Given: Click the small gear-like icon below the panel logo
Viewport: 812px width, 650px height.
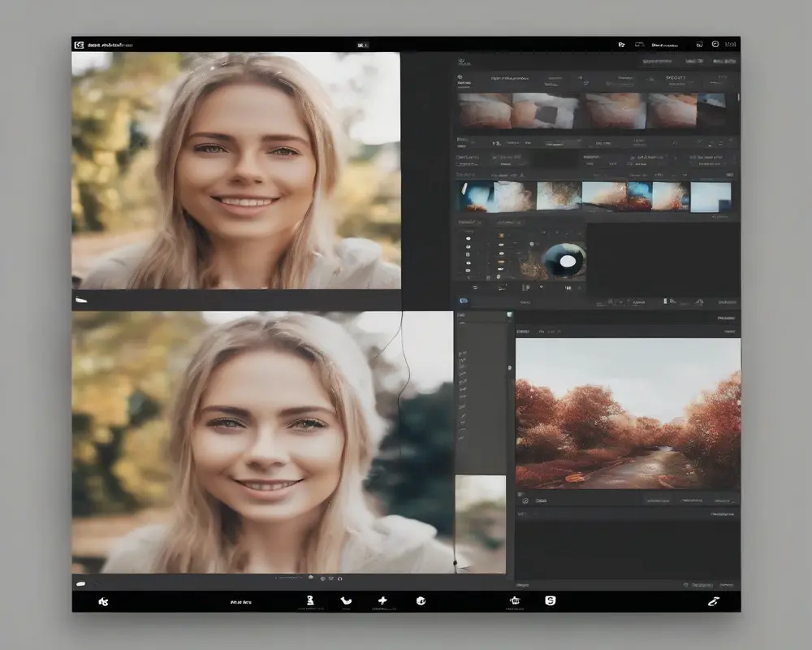Looking at the screenshot, I should pos(460,76).
